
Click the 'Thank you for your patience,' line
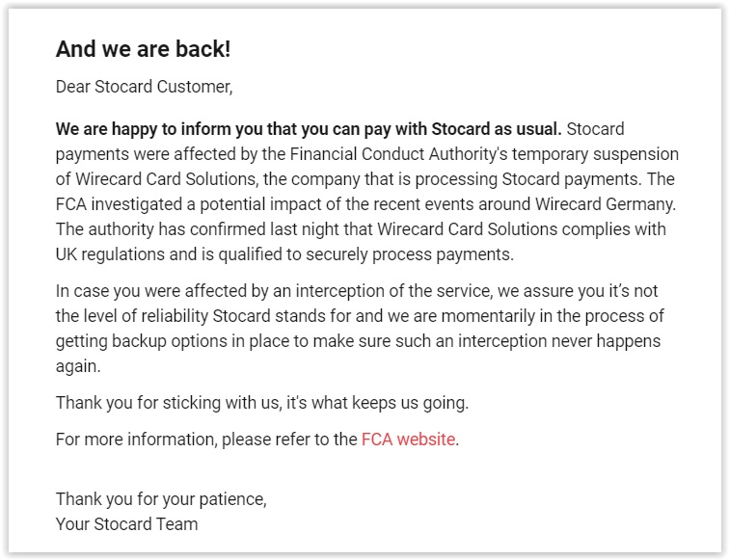click(161, 499)
